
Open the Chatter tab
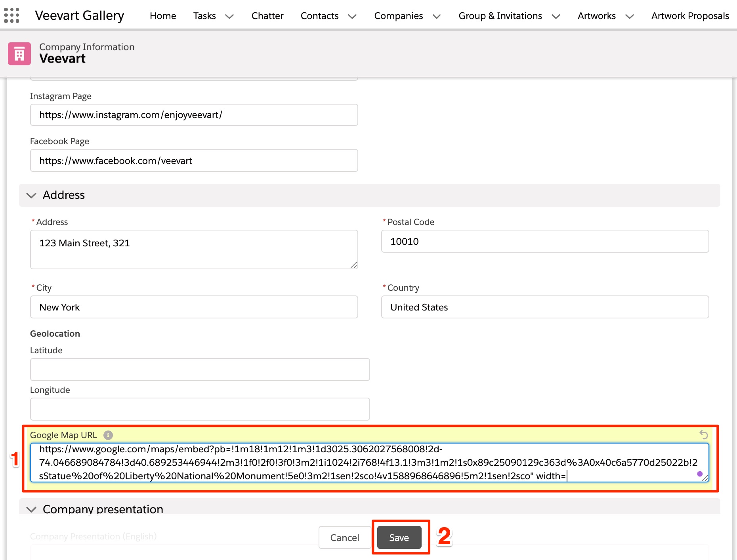267,16
